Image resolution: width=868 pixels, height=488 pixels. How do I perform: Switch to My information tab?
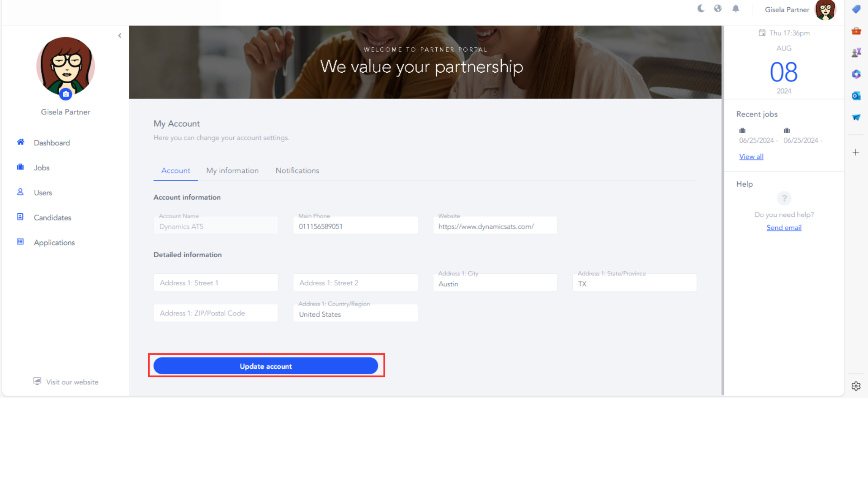[x=232, y=171]
